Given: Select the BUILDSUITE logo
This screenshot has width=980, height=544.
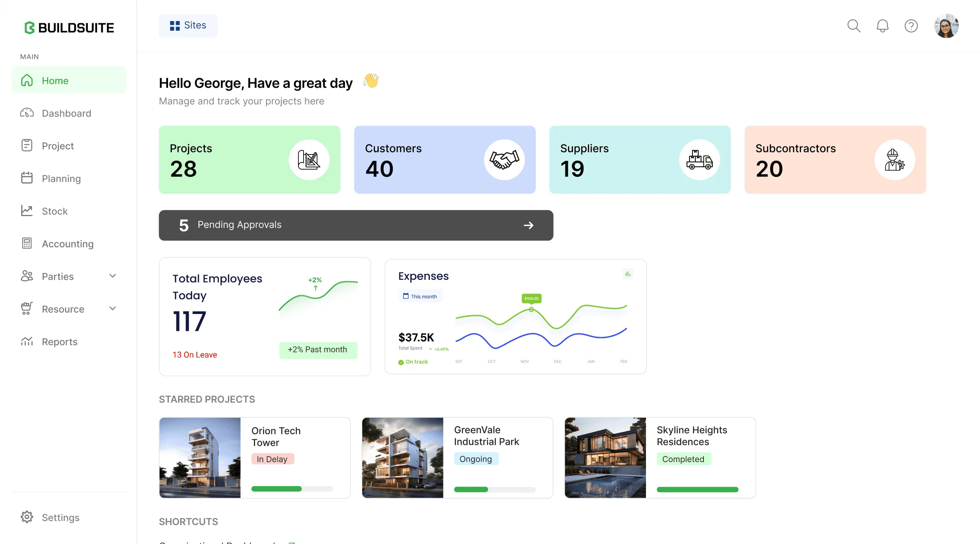Looking at the screenshot, I should coord(69,27).
